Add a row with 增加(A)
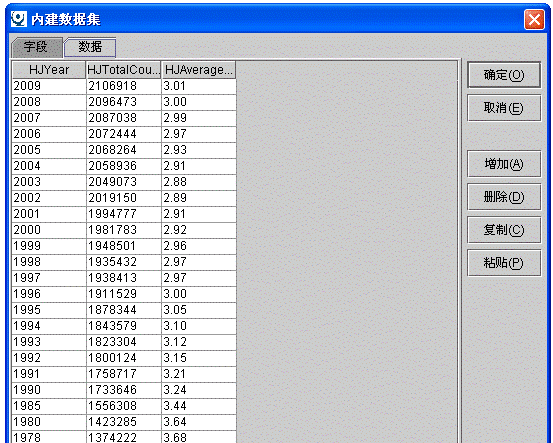Screen dimensions: 553x443 pos(504,164)
